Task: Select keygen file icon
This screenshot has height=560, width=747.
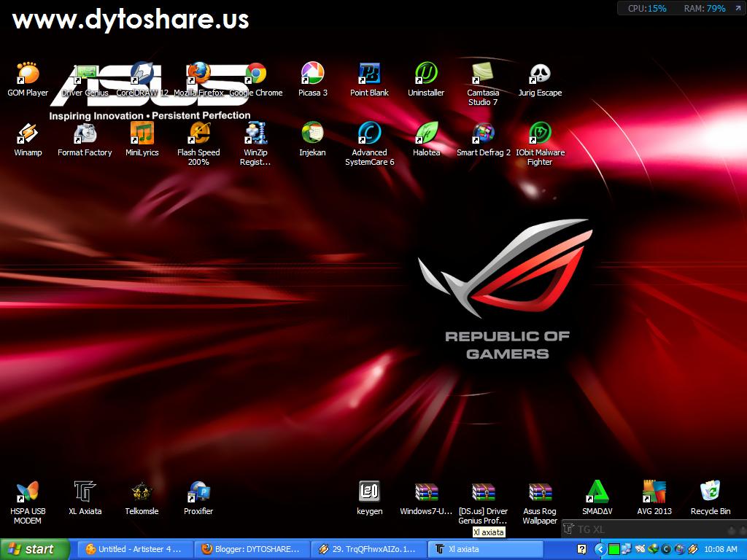Action: [x=369, y=498]
